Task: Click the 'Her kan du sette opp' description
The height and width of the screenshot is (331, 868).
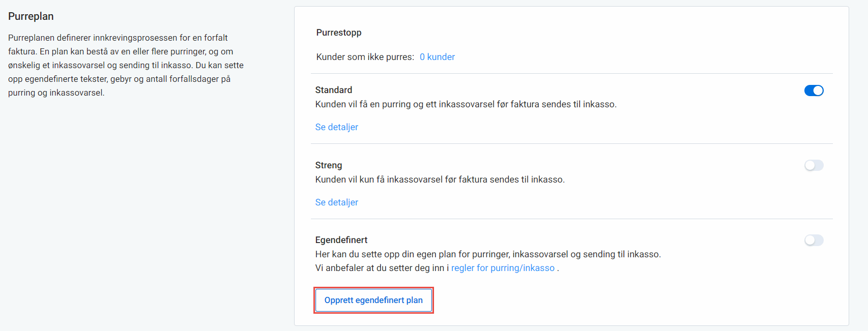Action: point(488,254)
